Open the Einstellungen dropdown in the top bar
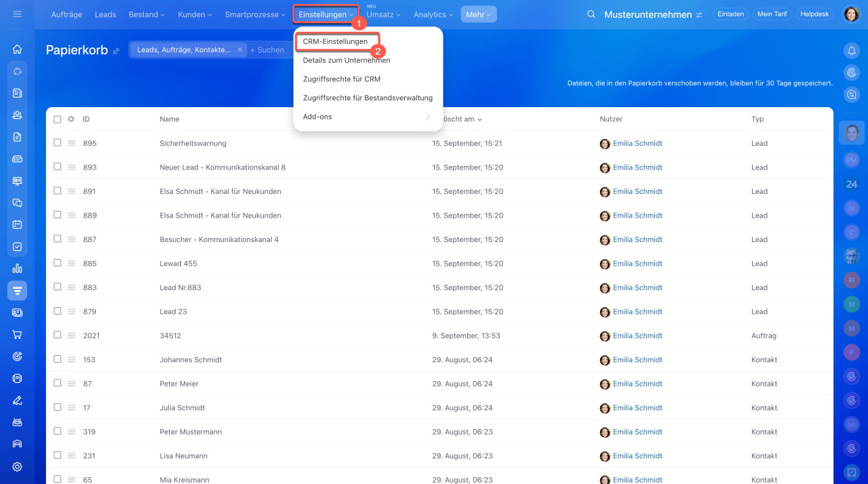This screenshot has width=868, height=484. 326,14
